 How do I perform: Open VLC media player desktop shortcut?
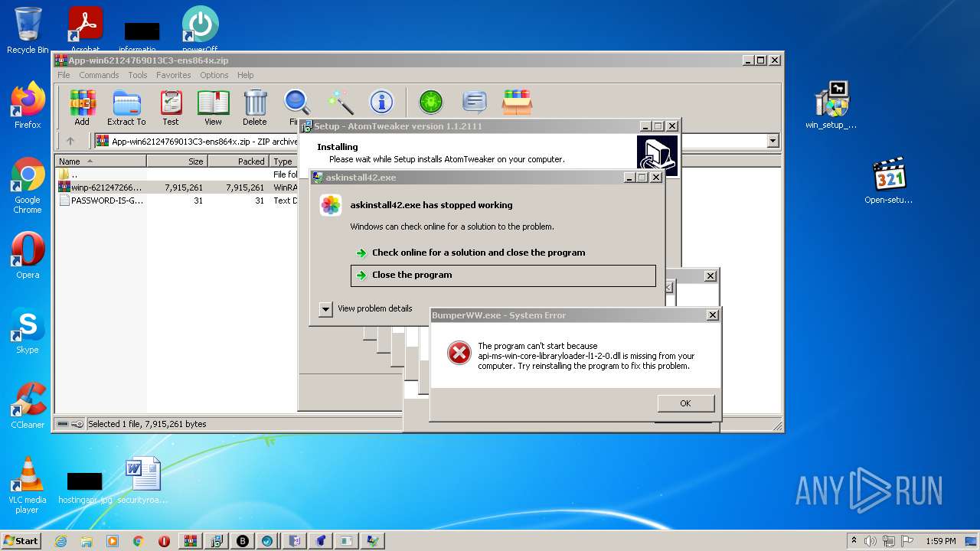click(28, 484)
